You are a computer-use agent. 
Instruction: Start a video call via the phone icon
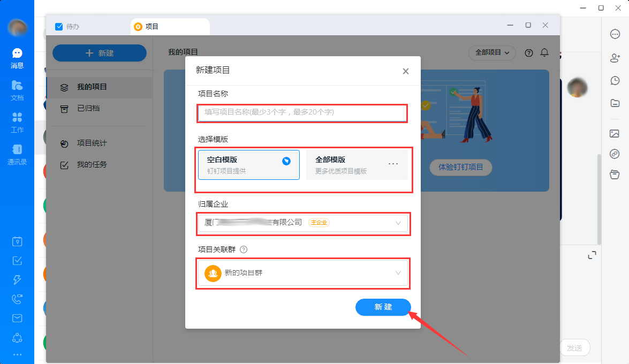[x=17, y=299]
